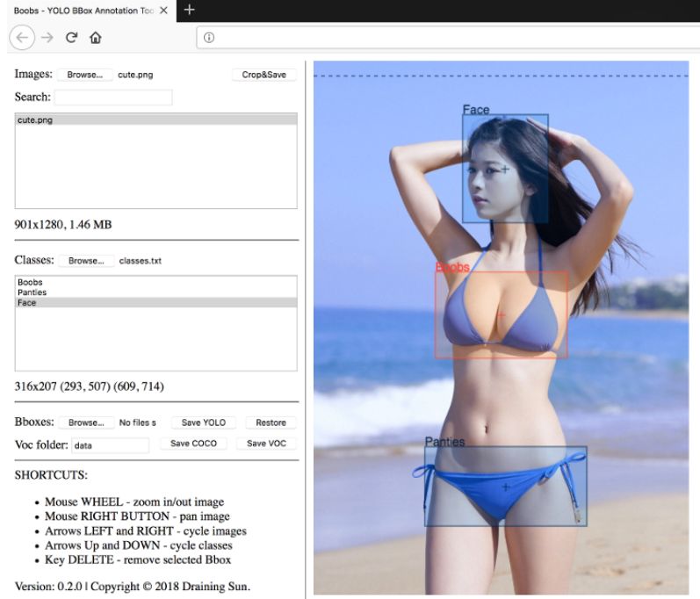The width and height of the screenshot is (700, 599).
Task: Select cute.png in the images list
Action: coord(155,120)
